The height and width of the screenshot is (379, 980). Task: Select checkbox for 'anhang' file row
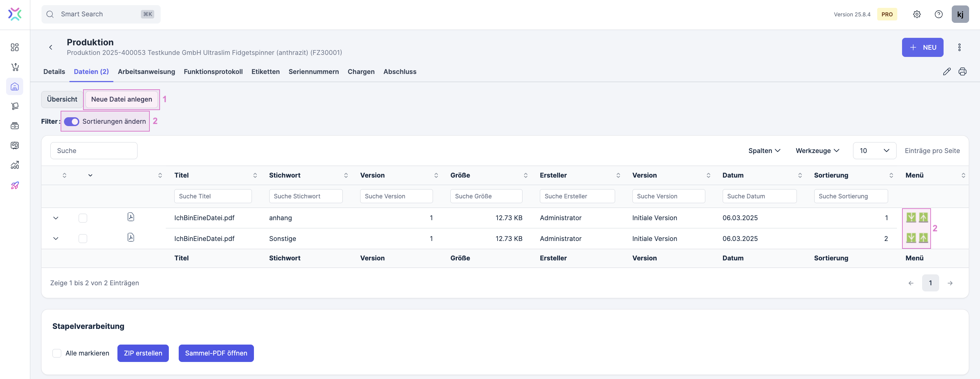coord(83,218)
